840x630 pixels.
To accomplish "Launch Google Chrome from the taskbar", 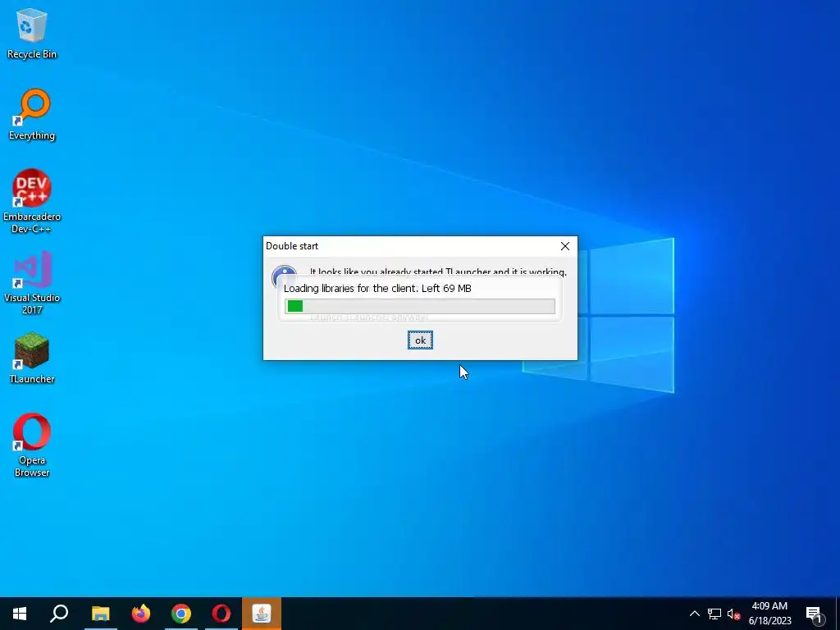I will 181,614.
